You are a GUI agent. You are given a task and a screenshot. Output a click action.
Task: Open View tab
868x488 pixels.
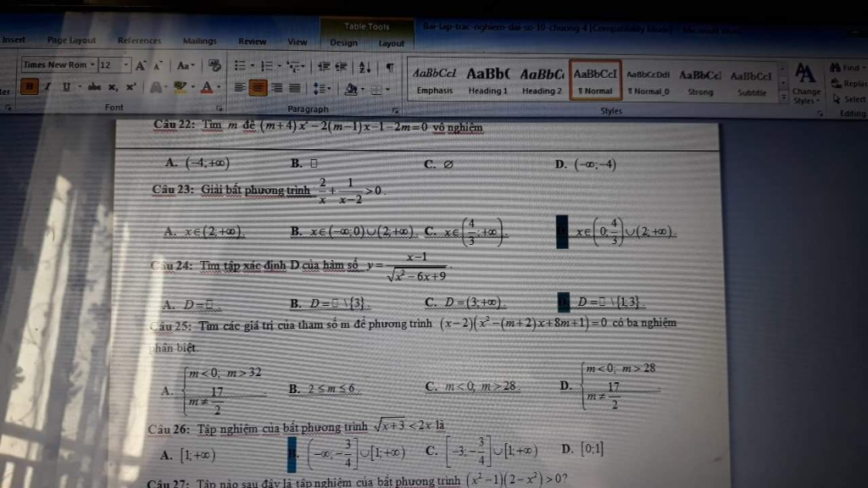click(x=298, y=42)
